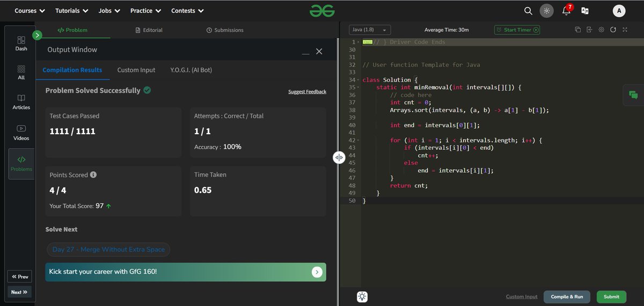Submit the solution
The height and width of the screenshot is (306, 644).
(611, 297)
